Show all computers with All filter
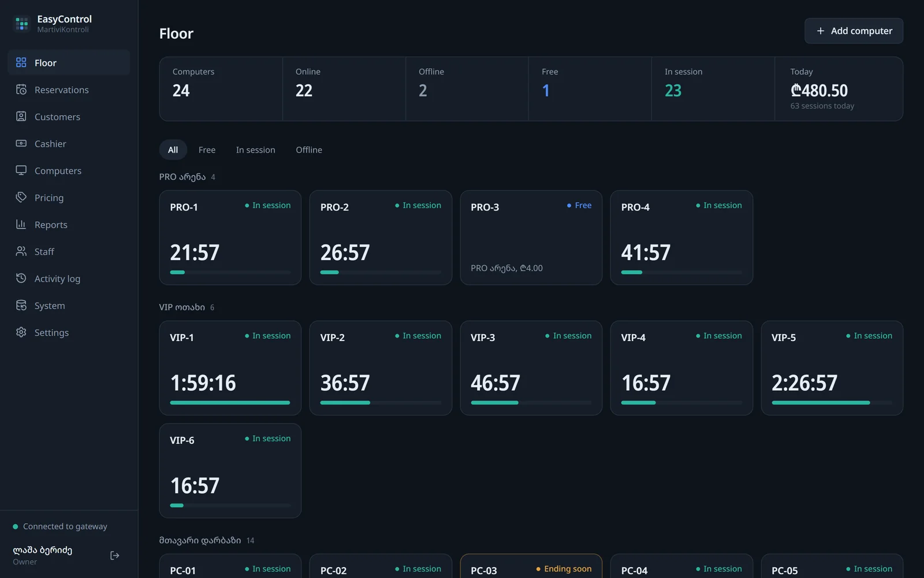This screenshot has width=924, height=578. click(x=173, y=150)
